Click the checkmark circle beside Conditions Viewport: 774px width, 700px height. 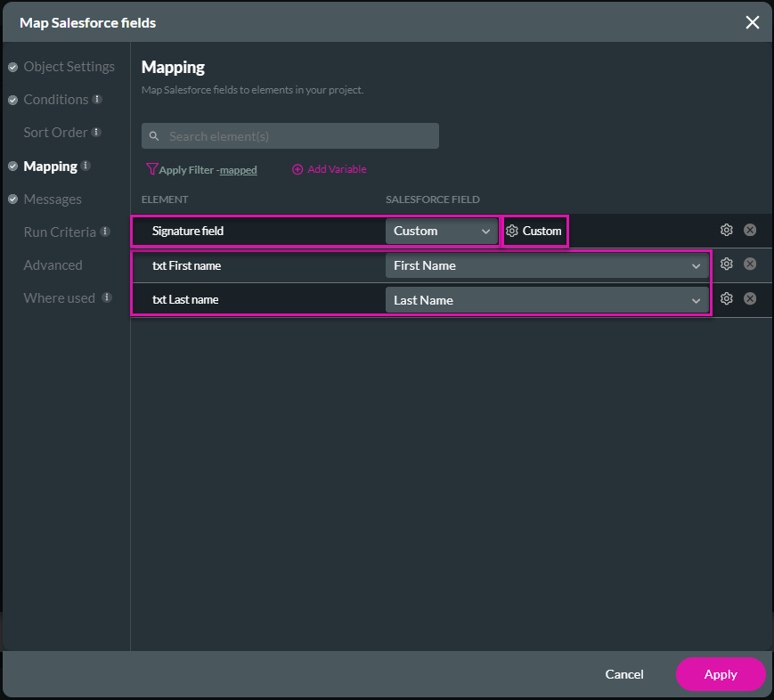click(x=12, y=99)
